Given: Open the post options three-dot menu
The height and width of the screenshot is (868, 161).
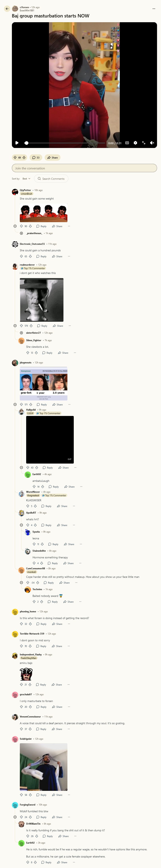Looking at the screenshot, I should 154,9.
